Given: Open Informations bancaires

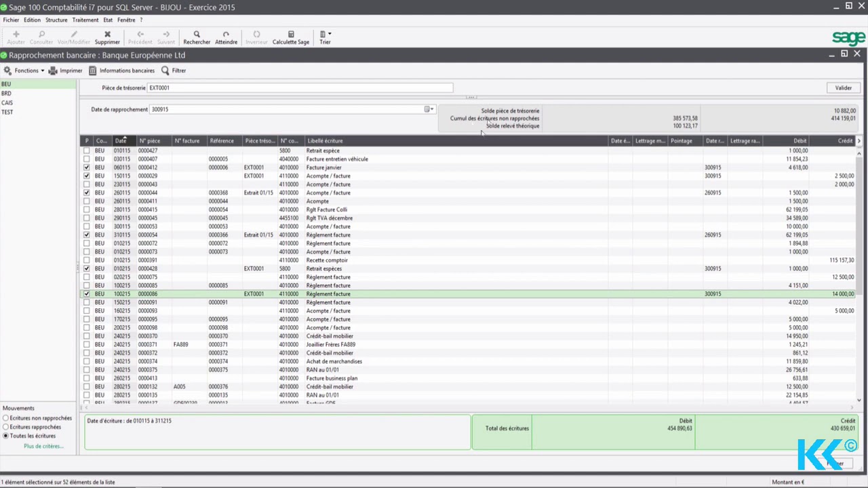Looking at the screenshot, I should point(121,70).
